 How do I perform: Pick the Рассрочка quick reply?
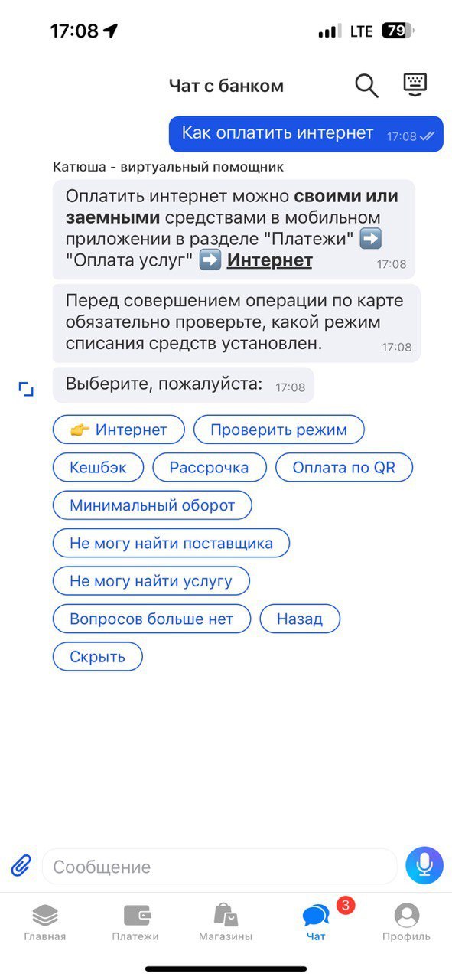210,467
